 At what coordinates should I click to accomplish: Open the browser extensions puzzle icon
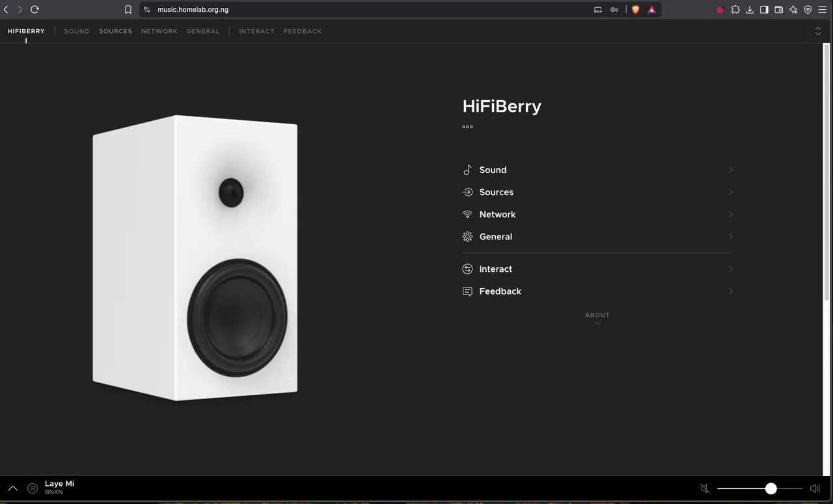tap(735, 10)
